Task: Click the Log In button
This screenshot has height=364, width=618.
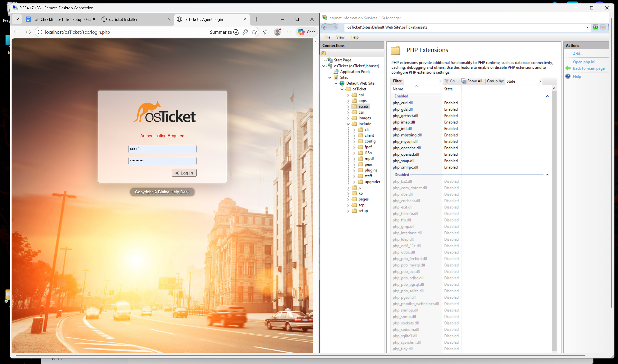Action: (184, 173)
